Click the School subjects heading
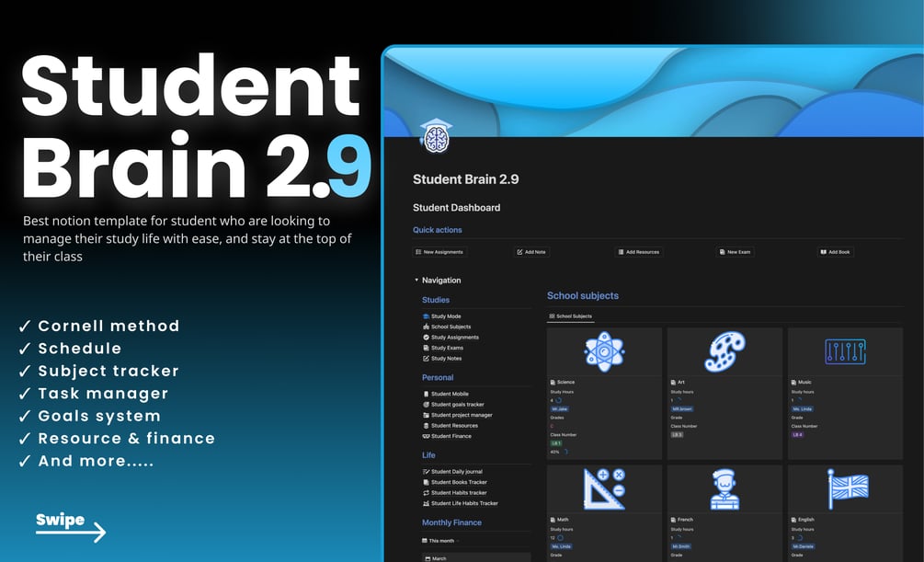924x562 pixels. click(x=583, y=296)
